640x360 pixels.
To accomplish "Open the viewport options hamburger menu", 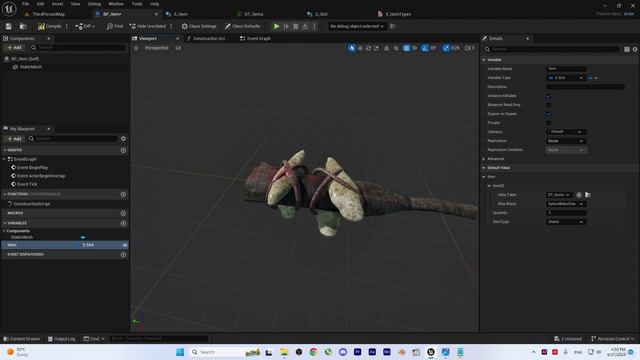I will 136,48.
